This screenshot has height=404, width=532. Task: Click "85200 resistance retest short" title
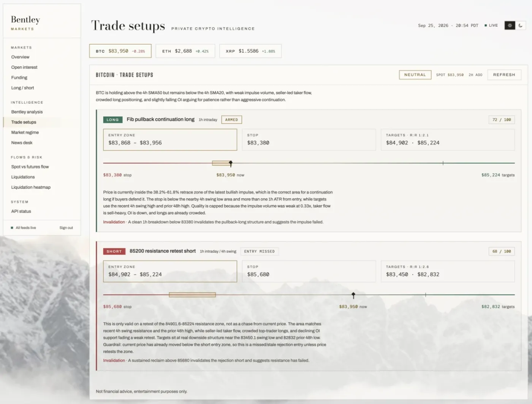(163, 251)
